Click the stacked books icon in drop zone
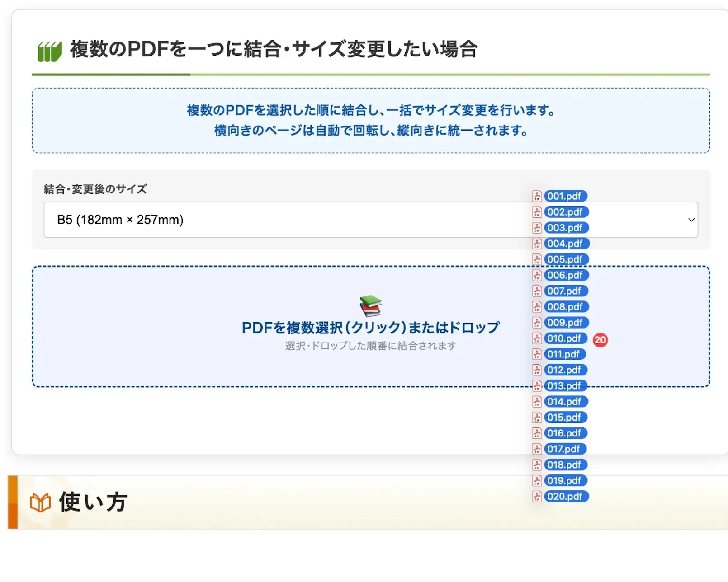Image resolution: width=728 pixels, height=582 pixels. [x=370, y=306]
